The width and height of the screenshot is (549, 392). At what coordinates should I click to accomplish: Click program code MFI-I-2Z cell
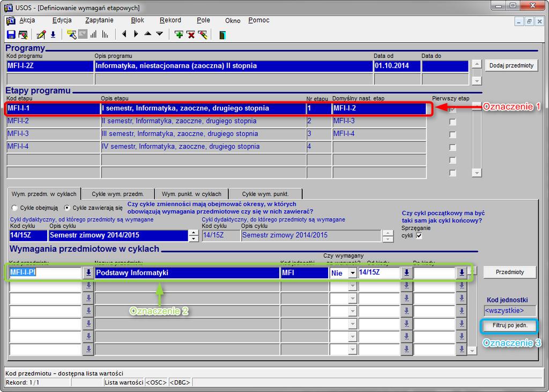tap(50, 66)
